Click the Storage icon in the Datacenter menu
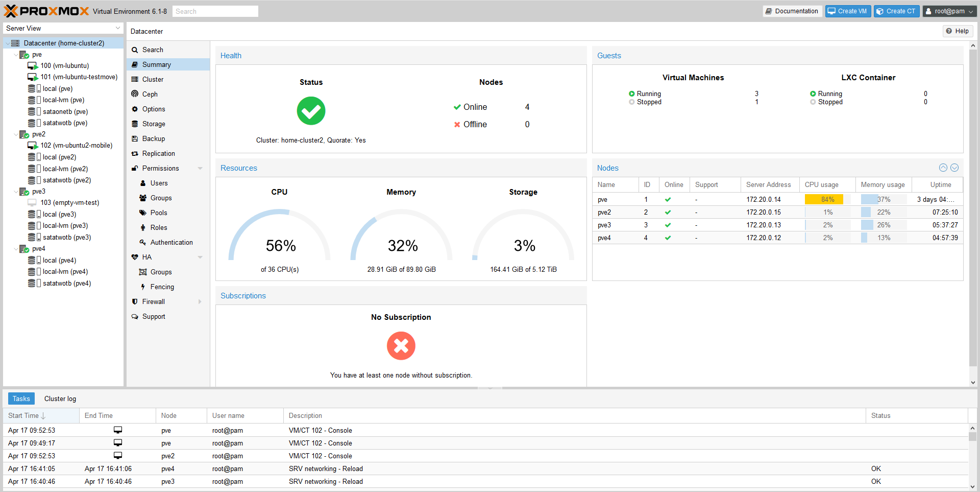The image size is (980, 492). point(135,124)
